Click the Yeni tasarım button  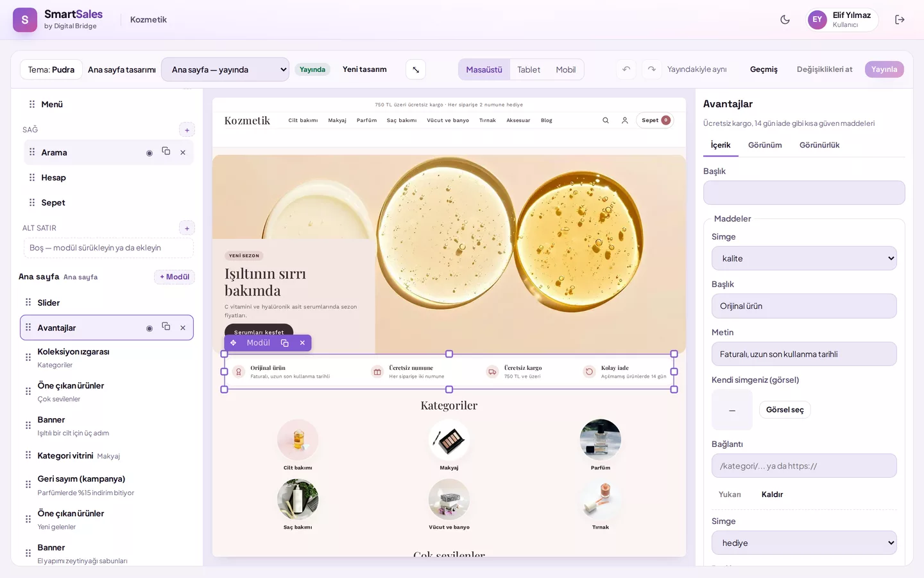click(364, 69)
